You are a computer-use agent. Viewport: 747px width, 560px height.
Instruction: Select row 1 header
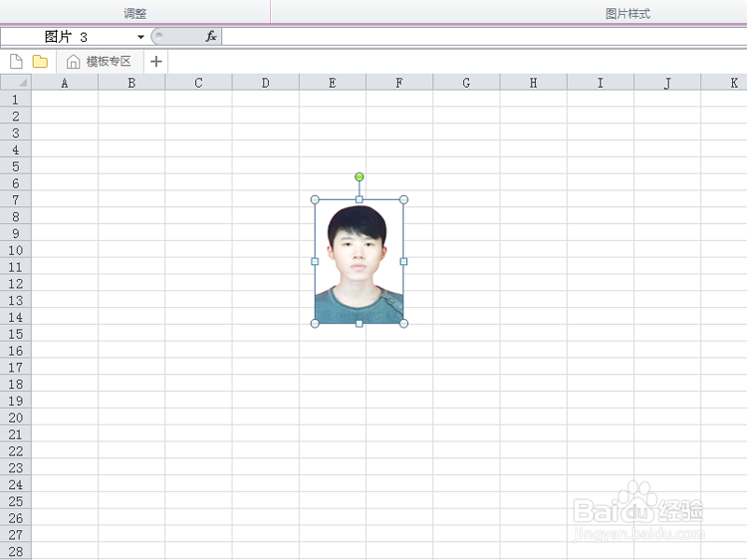(16, 100)
